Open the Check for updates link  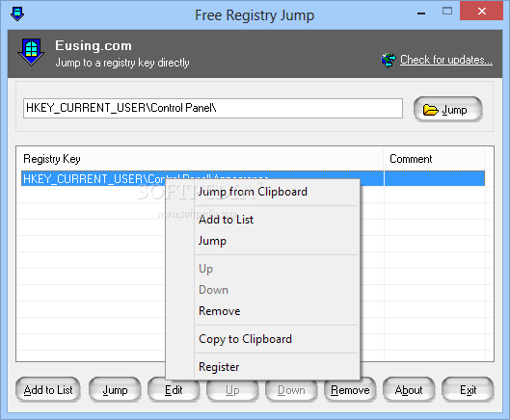pyautogui.click(x=446, y=60)
